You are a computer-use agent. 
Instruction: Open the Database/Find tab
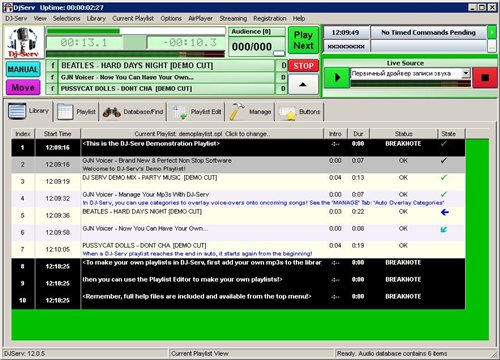click(x=133, y=112)
